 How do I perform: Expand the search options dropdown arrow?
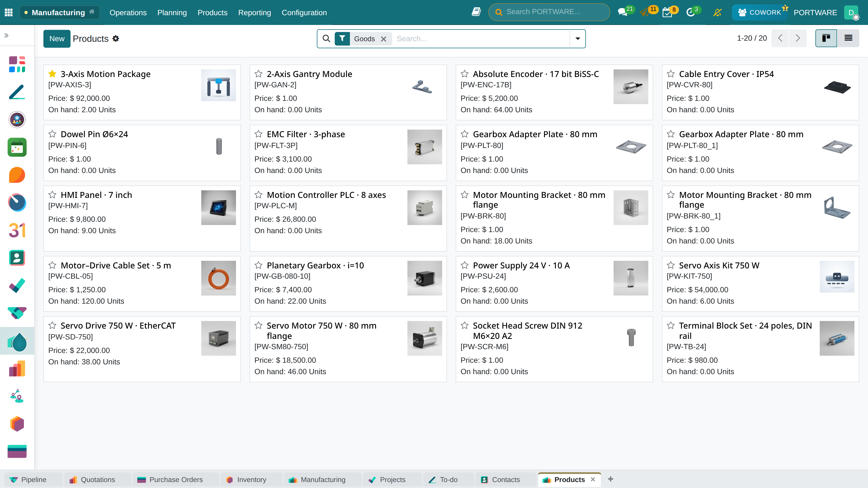point(577,39)
